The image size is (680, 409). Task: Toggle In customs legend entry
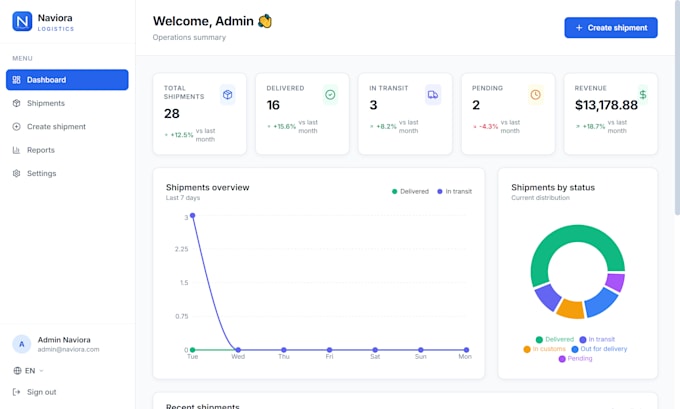tap(545, 349)
